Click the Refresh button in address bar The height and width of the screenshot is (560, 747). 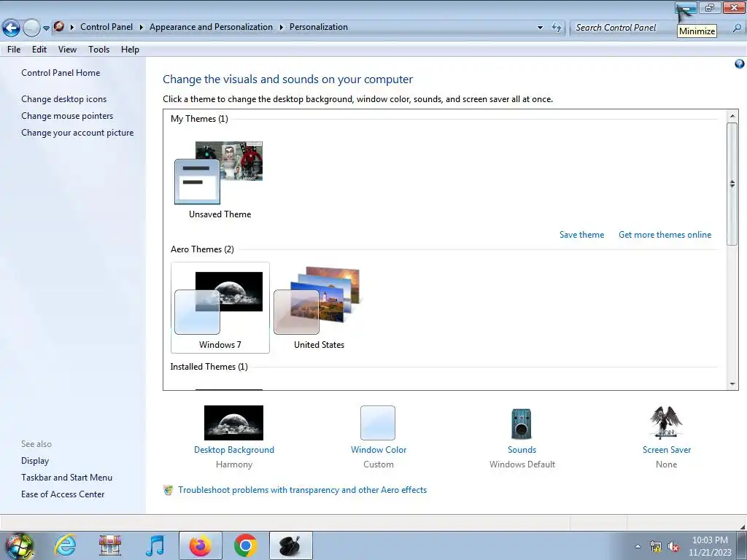pyautogui.click(x=557, y=28)
